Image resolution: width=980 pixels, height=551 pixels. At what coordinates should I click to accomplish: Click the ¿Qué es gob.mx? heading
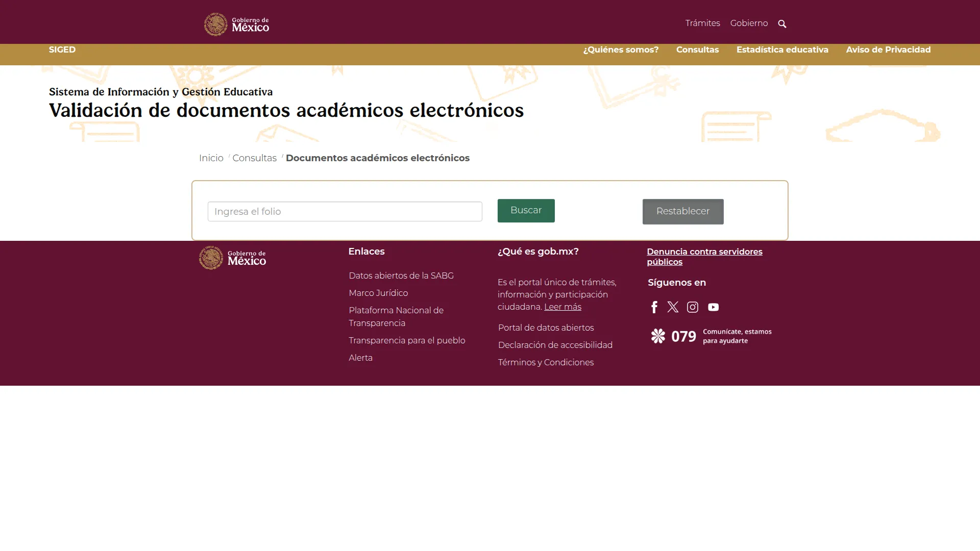(x=538, y=252)
